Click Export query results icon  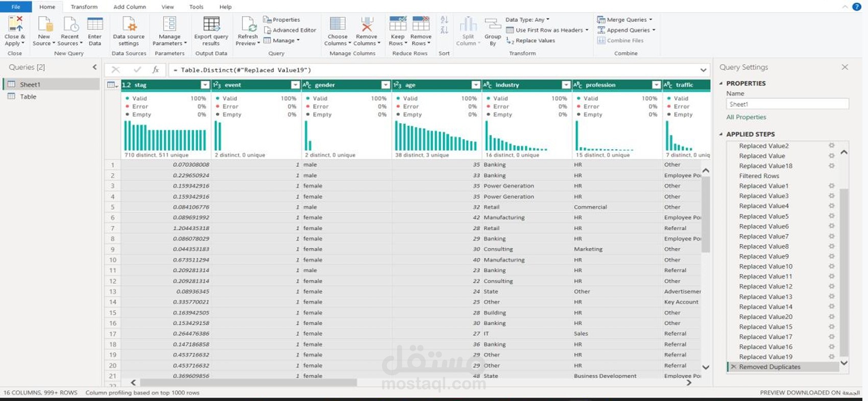[211, 24]
